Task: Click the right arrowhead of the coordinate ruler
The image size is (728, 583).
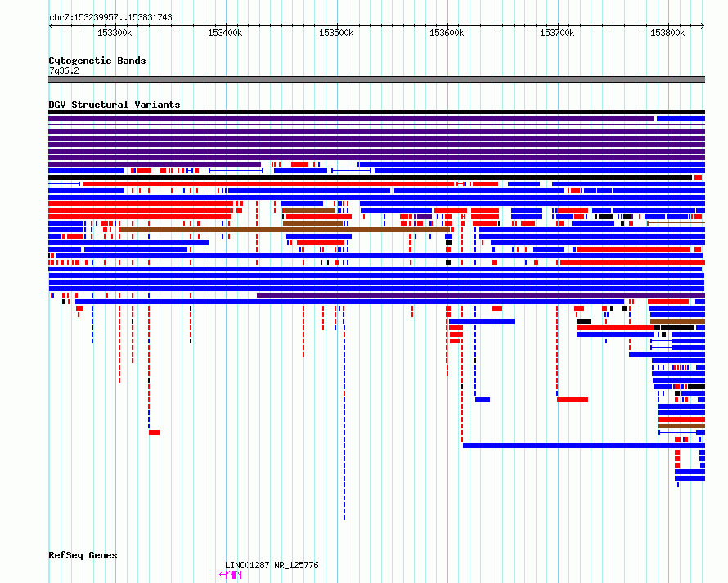Action: (x=703, y=25)
